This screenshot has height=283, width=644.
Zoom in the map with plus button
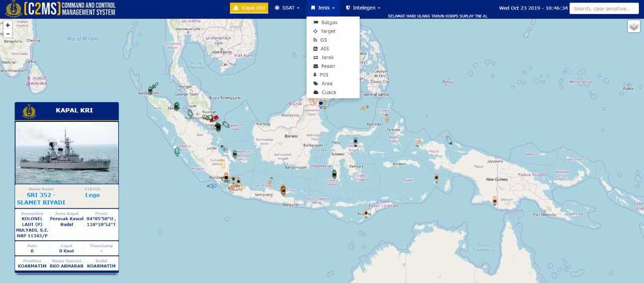(x=8, y=25)
